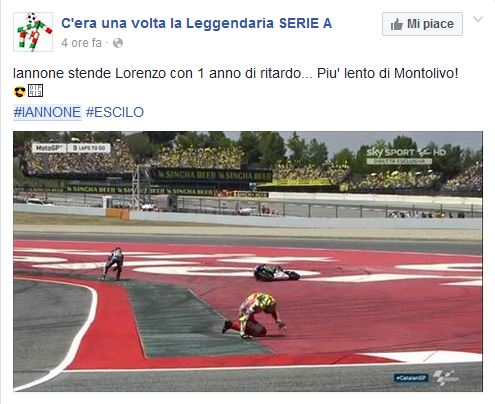
Task: Click the thumbs-up icon beside Mi piace
Action: click(397, 24)
